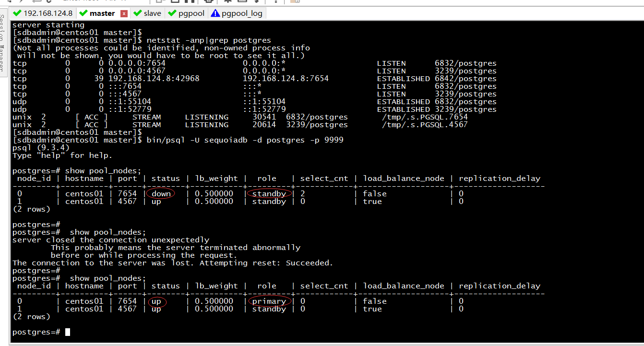The width and height of the screenshot is (644, 346).
Task: Switch to the 192.168.124.8 session tab
Action: 48,13
